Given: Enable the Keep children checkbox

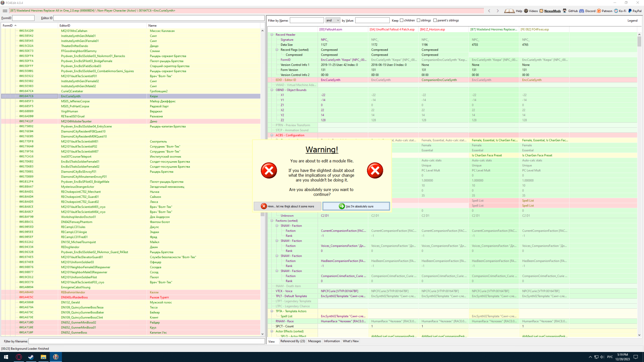Looking at the screenshot, I should pos(401,20).
